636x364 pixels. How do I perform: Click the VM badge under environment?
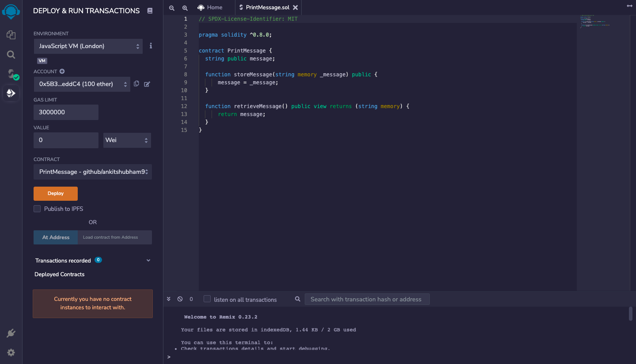[x=42, y=61]
